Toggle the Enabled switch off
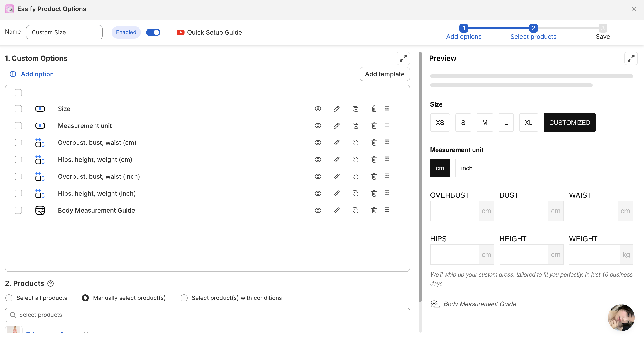This screenshot has height=340, width=644. tap(153, 32)
